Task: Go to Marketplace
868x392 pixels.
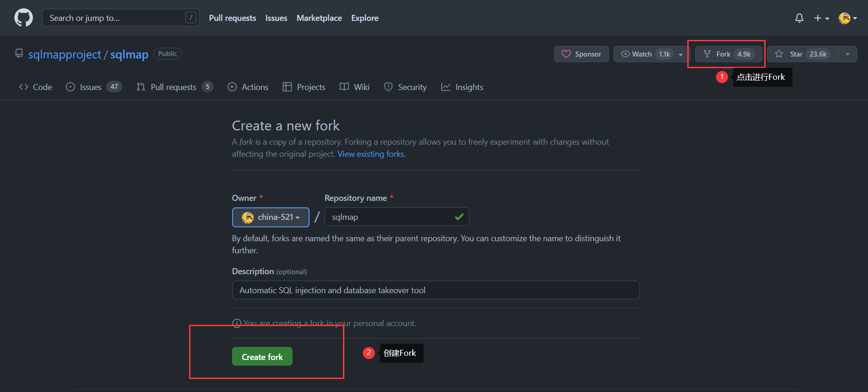Action: coord(319,18)
